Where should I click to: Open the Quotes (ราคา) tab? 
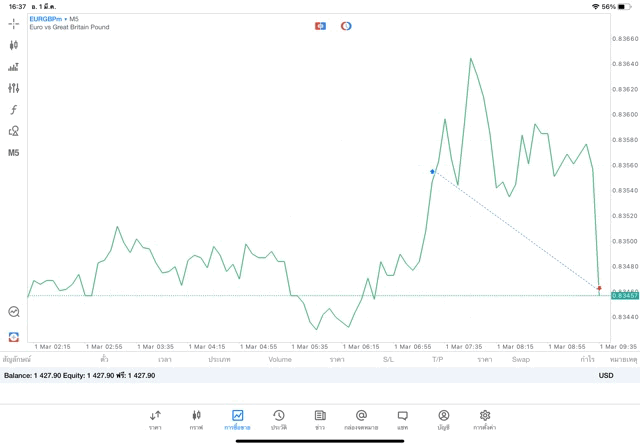pos(155,420)
